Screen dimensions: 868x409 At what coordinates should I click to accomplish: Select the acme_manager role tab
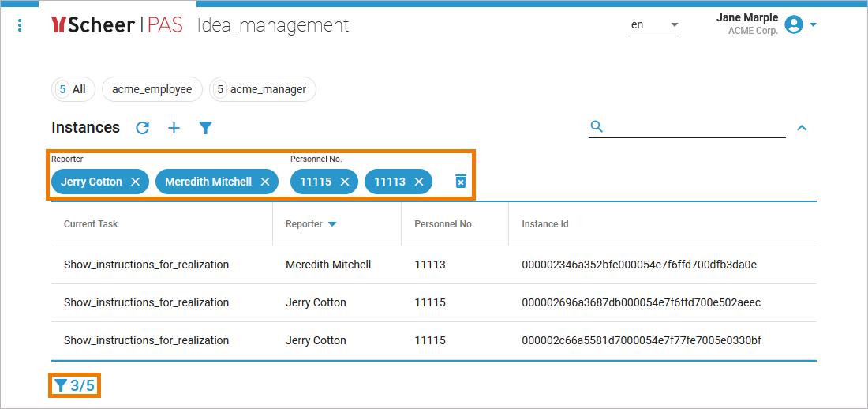263,89
